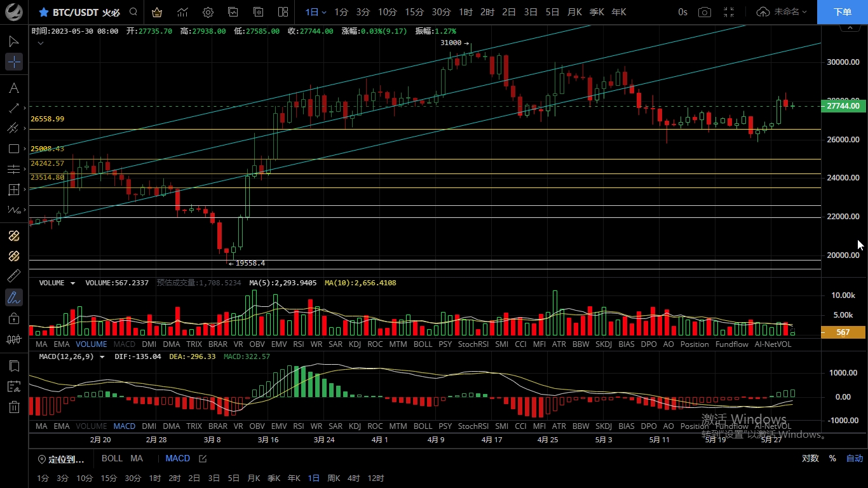The width and height of the screenshot is (868, 488).
Task: Take a chart screenshot with camera icon
Action: pos(704,12)
